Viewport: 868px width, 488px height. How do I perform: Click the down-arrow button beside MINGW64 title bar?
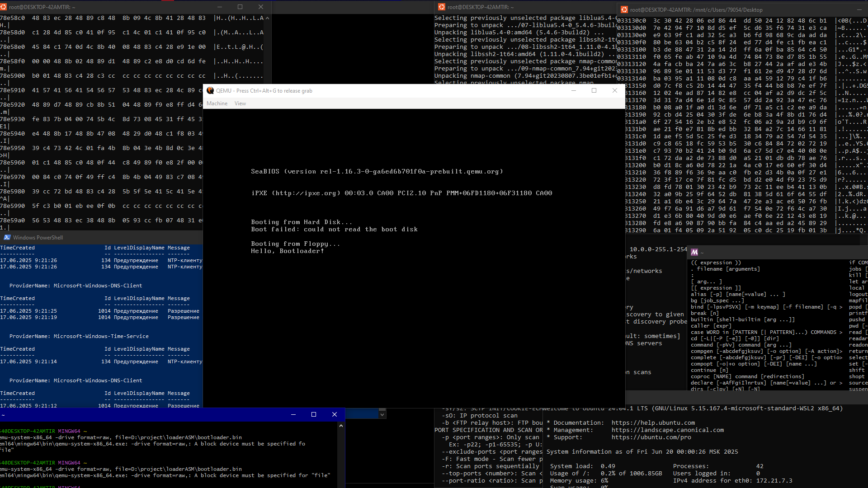[382, 415]
